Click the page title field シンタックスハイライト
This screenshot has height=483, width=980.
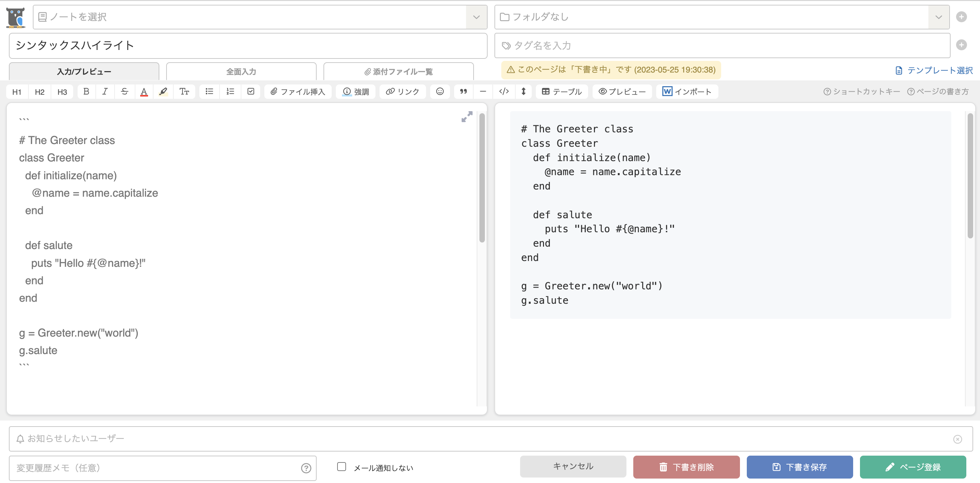pyautogui.click(x=248, y=46)
